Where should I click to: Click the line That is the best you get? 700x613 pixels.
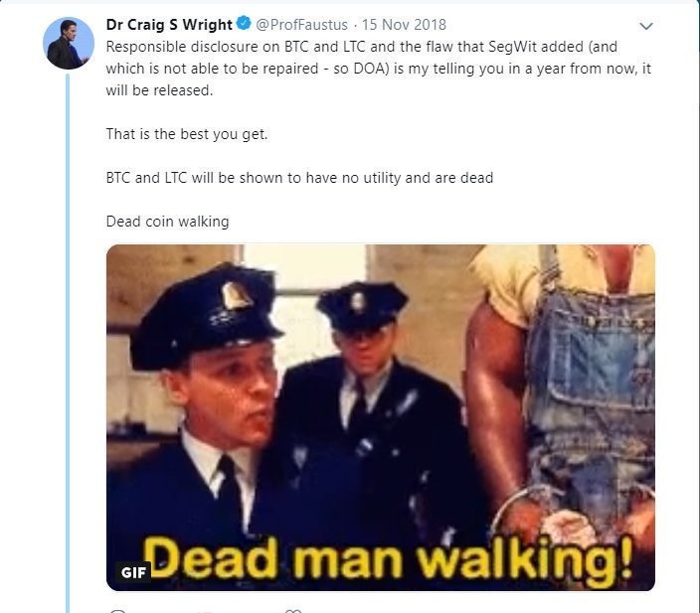[x=187, y=134]
